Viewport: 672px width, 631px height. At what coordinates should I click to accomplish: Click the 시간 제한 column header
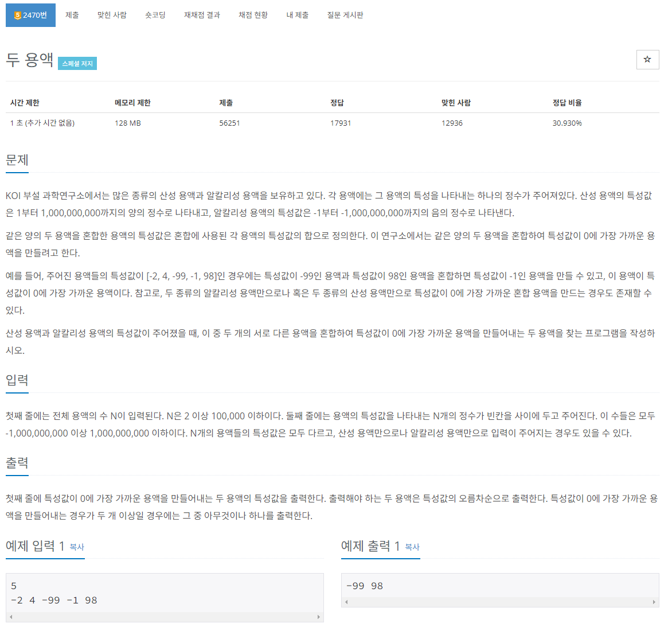[25, 103]
